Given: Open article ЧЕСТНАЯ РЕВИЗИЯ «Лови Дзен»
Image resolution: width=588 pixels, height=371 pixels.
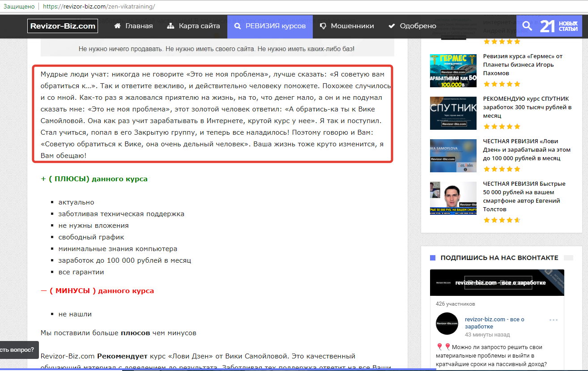Looking at the screenshot, I should tap(527, 150).
